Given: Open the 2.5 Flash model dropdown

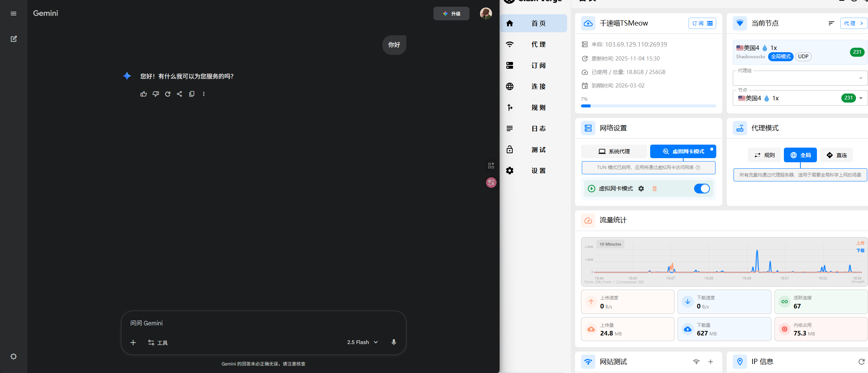Looking at the screenshot, I should [362, 342].
